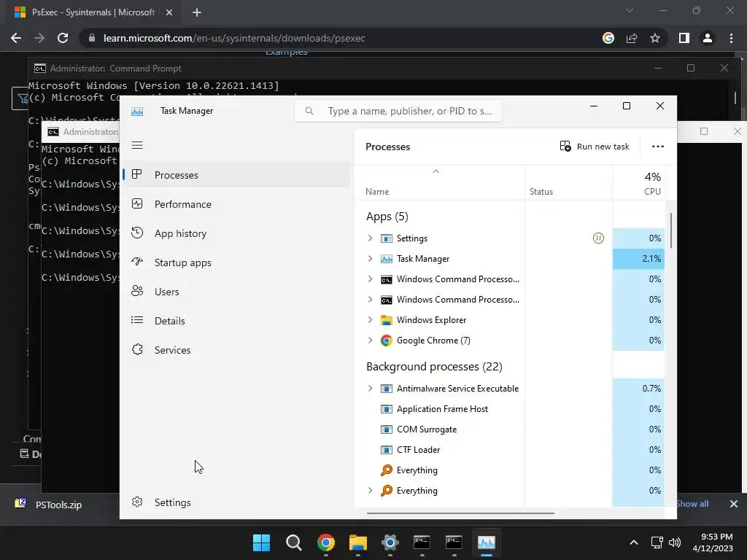Select the Application Frame Host row

[x=510, y=409]
